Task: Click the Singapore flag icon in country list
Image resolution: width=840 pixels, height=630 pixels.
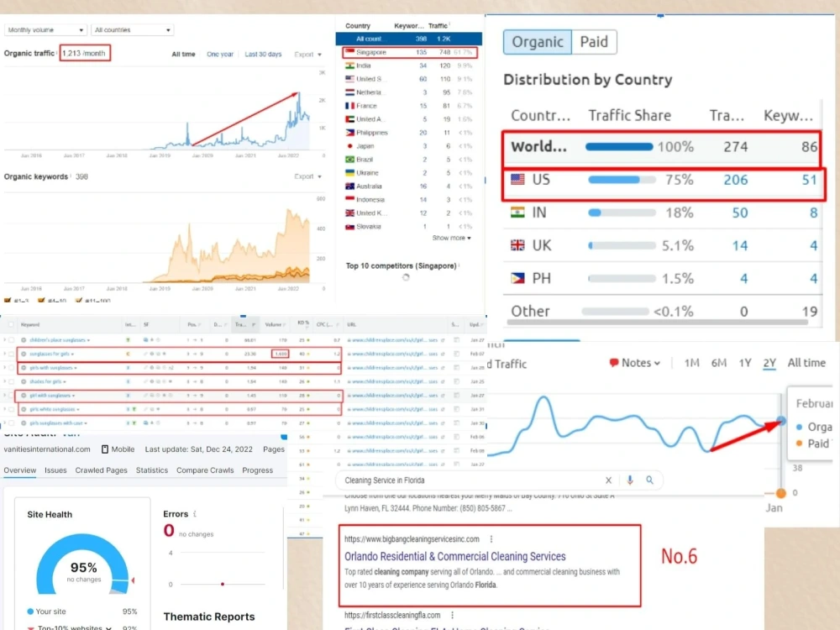Action: click(349, 52)
